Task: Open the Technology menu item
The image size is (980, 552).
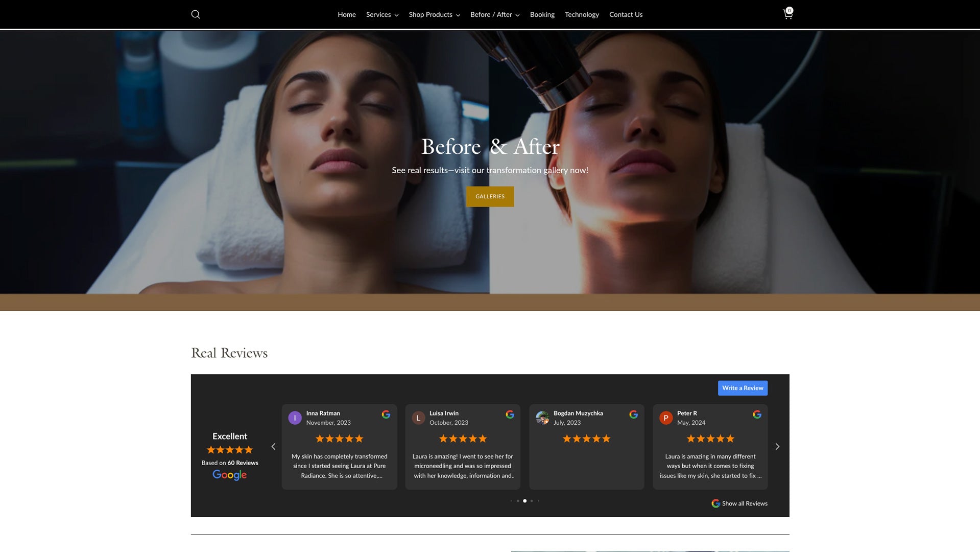Action: click(x=582, y=14)
